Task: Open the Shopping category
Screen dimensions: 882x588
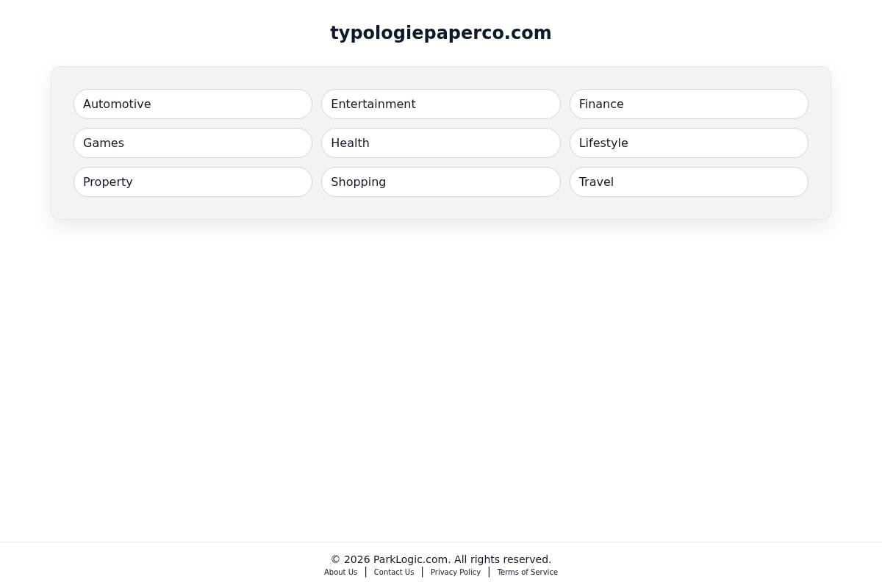Action: [441, 182]
